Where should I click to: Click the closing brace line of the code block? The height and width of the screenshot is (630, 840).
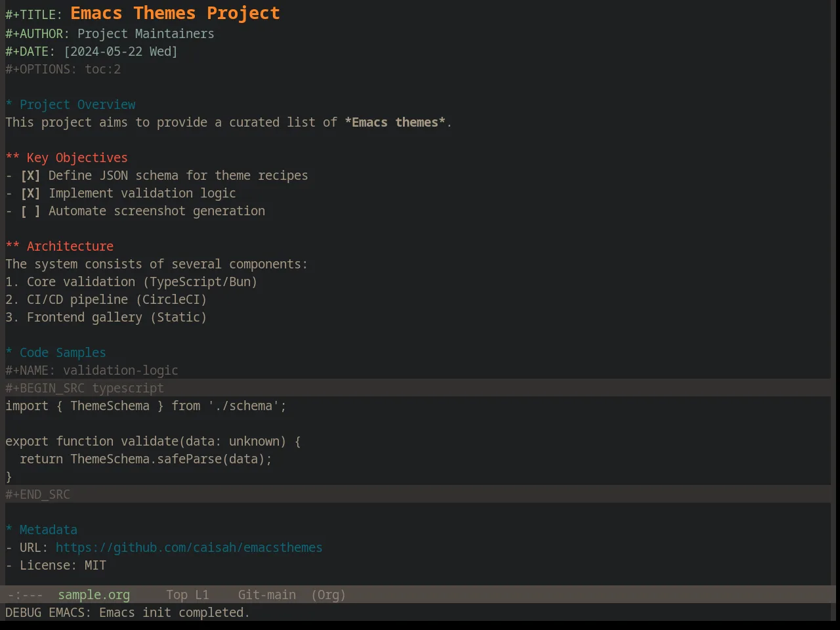tap(9, 476)
